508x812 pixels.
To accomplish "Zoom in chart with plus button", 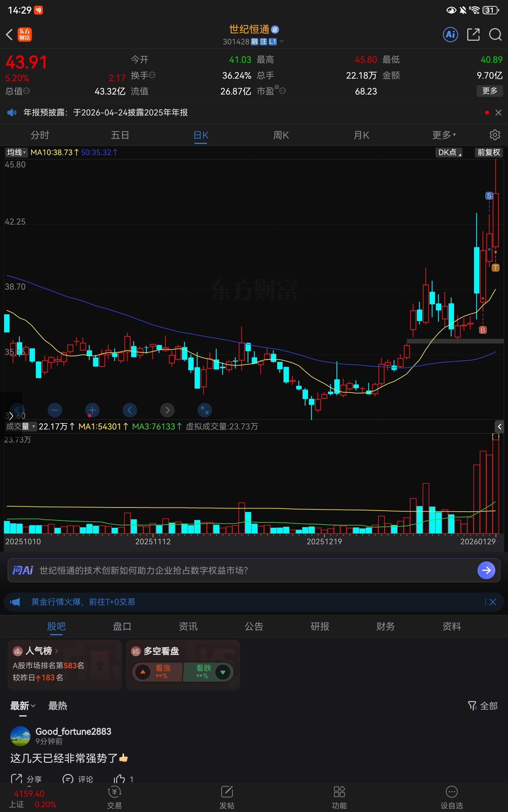I will [x=92, y=410].
